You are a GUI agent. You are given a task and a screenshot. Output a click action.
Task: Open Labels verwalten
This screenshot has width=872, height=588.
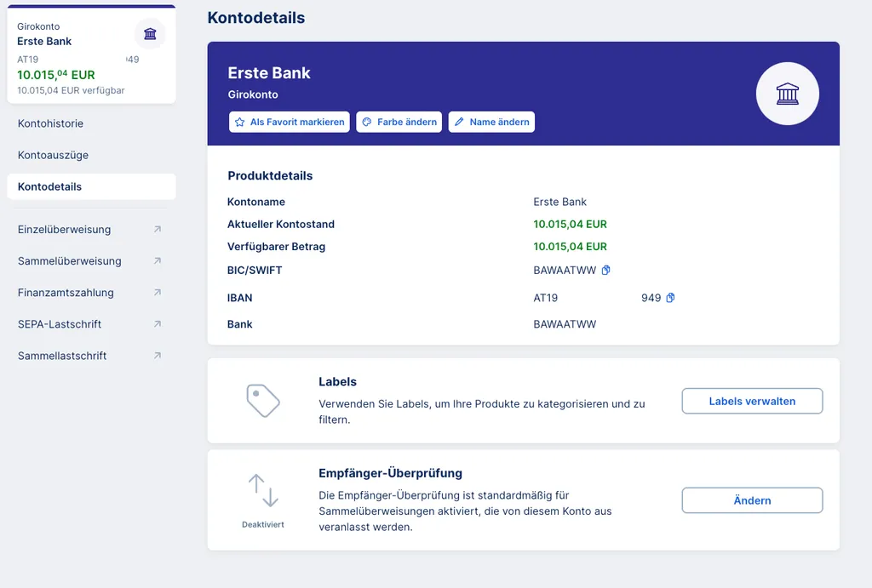752,401
